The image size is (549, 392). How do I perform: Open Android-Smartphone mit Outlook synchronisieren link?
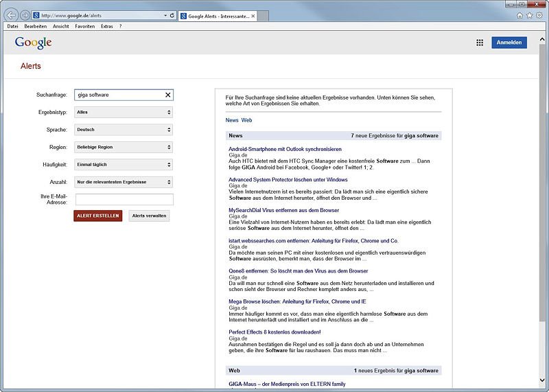pyautogui.click(x=285, y=149)
